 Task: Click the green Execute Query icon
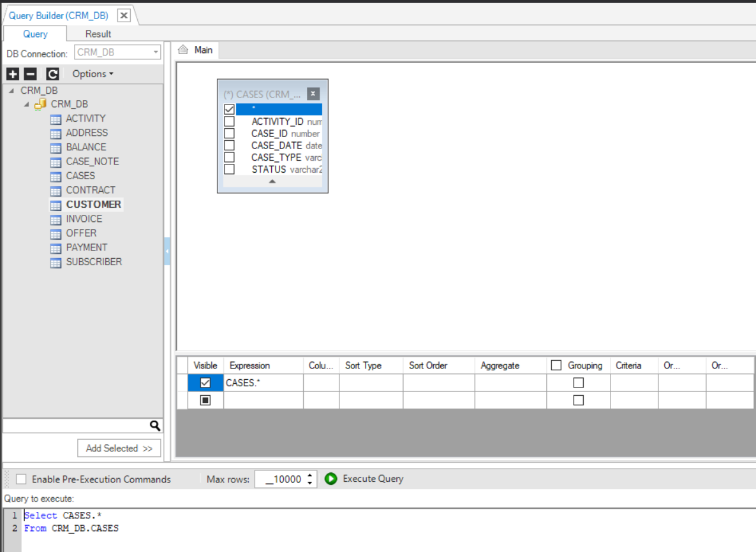330,479
